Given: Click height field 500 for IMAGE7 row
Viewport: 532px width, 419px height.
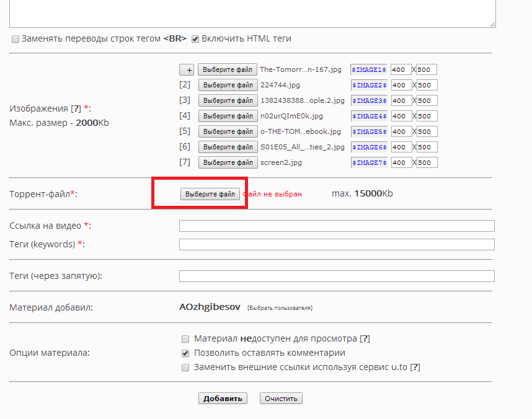Looking at the screenshot, I should point(427,162).
